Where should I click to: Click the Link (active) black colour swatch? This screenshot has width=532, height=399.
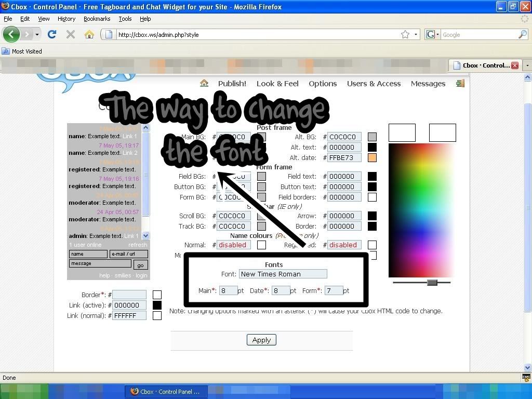click(x=157, y=305)
